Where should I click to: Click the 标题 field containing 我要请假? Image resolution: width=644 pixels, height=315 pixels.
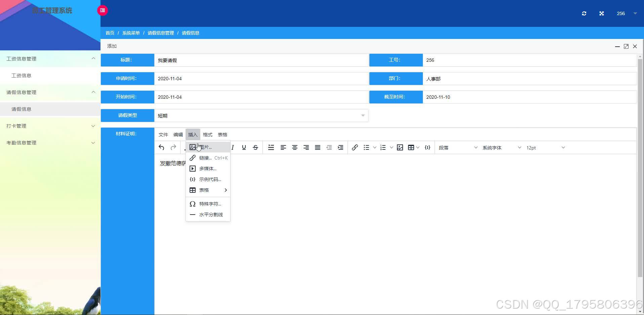pos(261,60)
